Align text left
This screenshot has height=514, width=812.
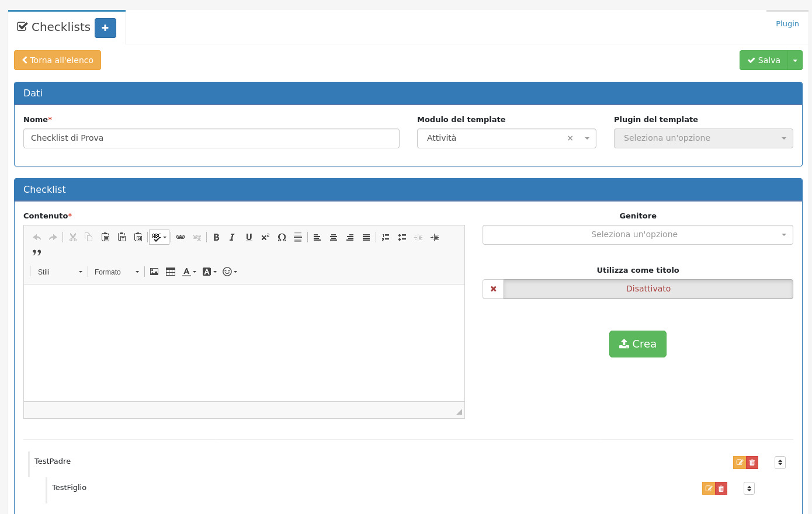tap(317, 237)
